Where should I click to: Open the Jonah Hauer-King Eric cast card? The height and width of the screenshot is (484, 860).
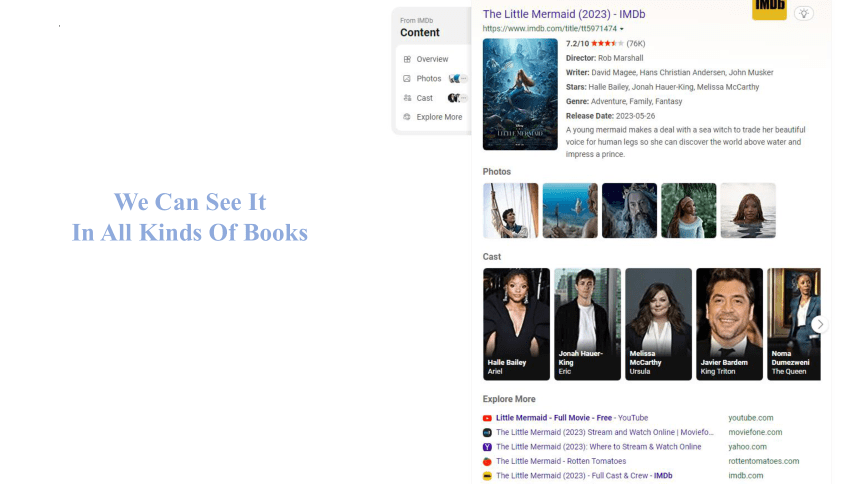pyautogui.click(x=587, y=324)
